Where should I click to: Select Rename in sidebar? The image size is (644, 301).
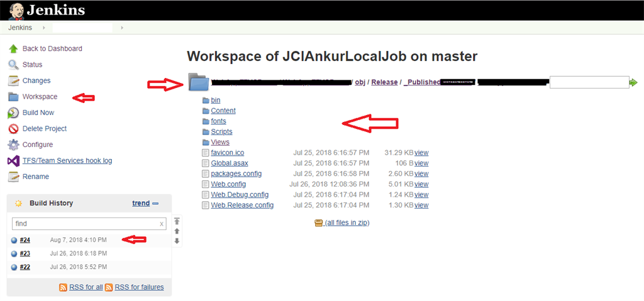pyautogui.click(x=36, y=177)
